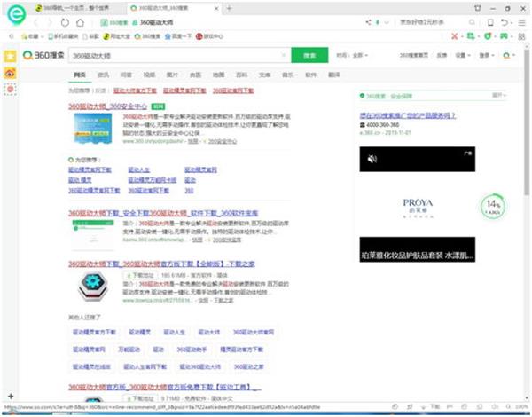This screenshot has width=532, height=417.
Task: Click the green 搜索 button
Action: click(x=309, y=55)
